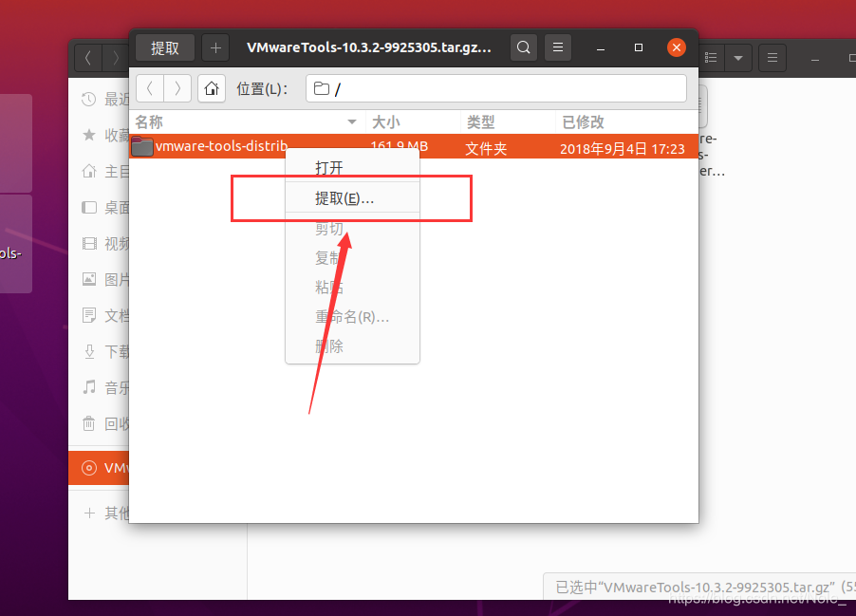Open 最近 recent in Files sidebar
Screen dimensions: 856x616
pos(100,100)
